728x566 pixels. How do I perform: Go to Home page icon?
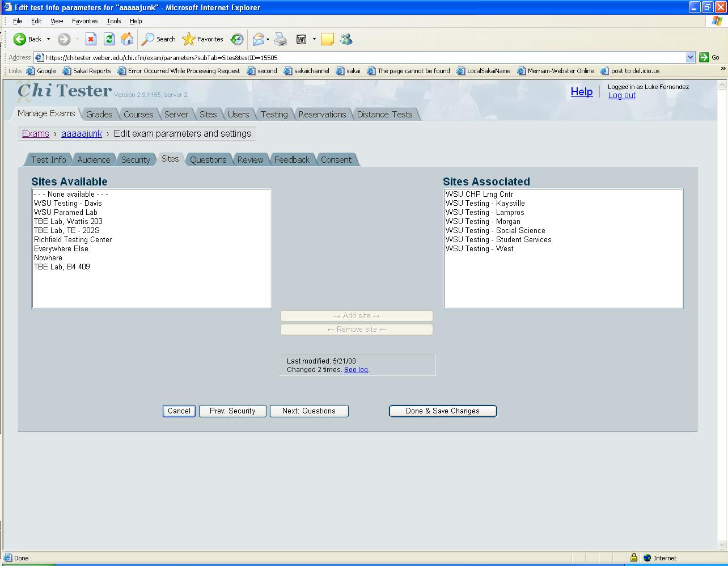point(127,39)
